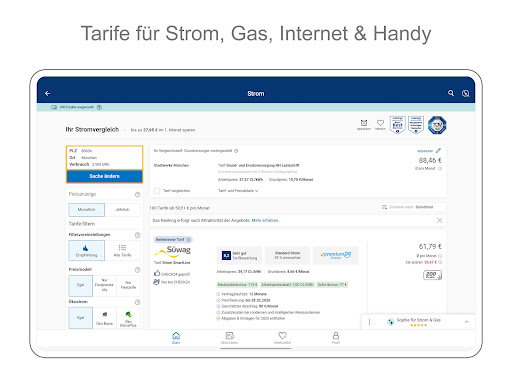The image size is (512, 384).
Task: Tick the Tarif vergleichen checkbox
Action: tap(157, 191)
